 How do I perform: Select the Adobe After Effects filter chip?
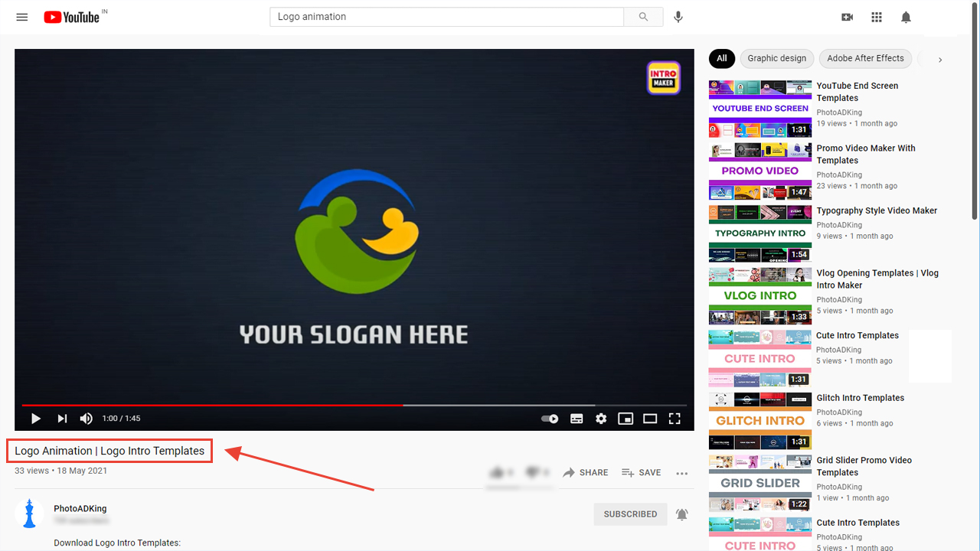point(865,58)
